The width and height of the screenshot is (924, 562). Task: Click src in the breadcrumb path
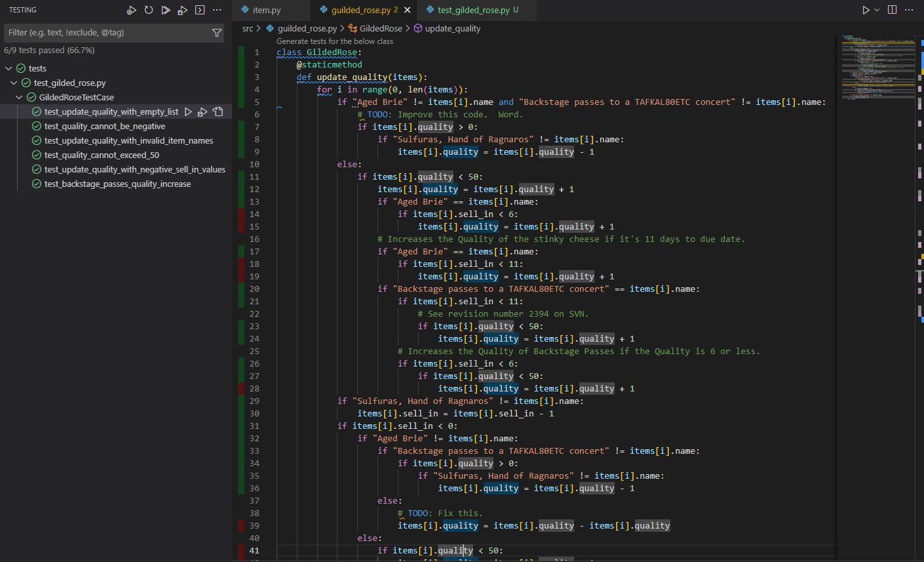248,28
